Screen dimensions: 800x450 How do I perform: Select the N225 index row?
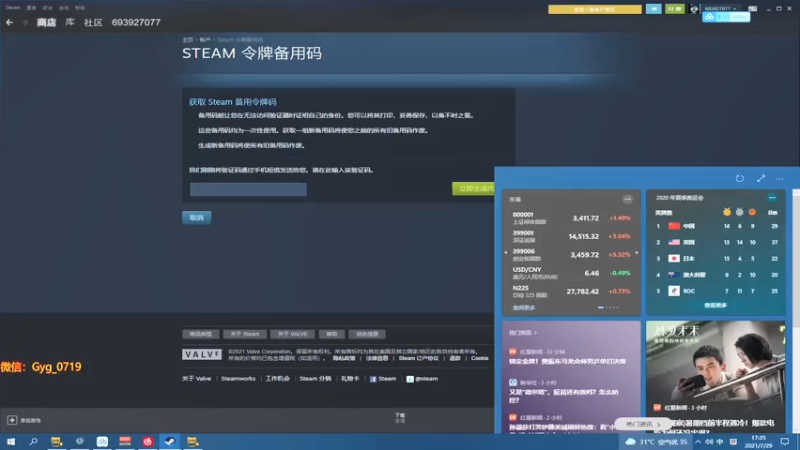point(571,291)
